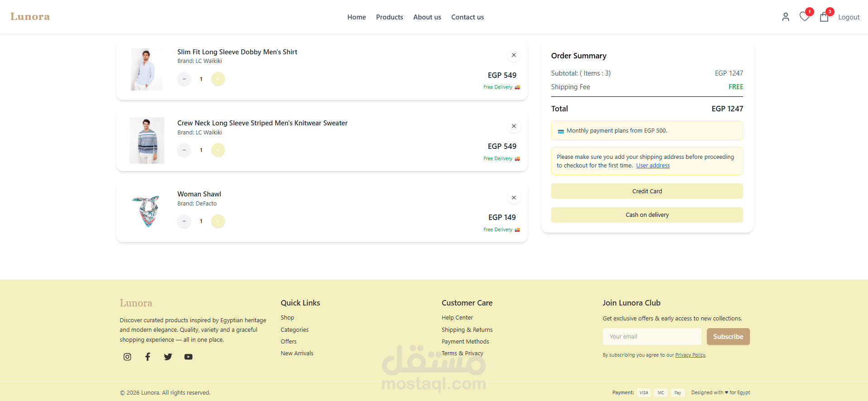The image size is (868, 401).
Task: Decrease quantity of Crew Neck Sweater
Action: 184,150
